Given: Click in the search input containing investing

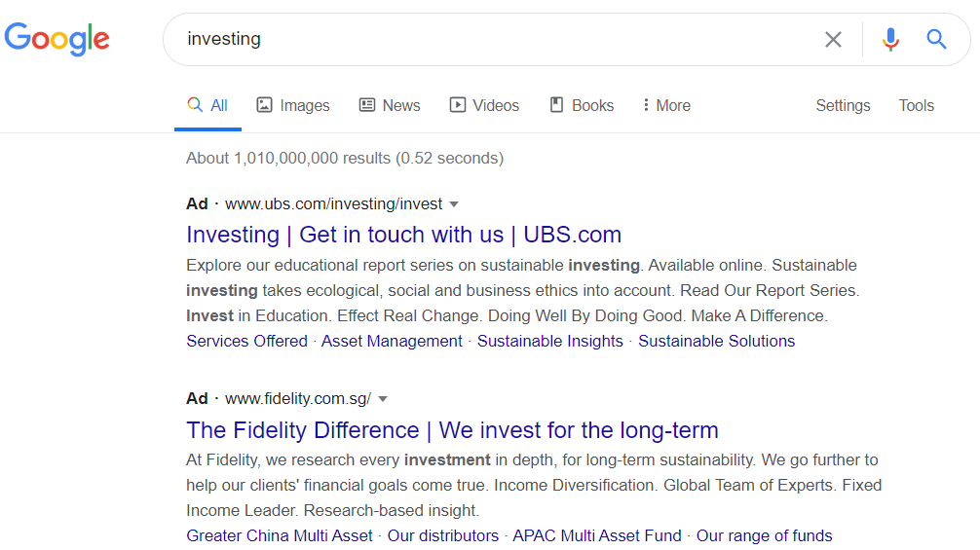Looking at the screenshot, I should 487,39.
